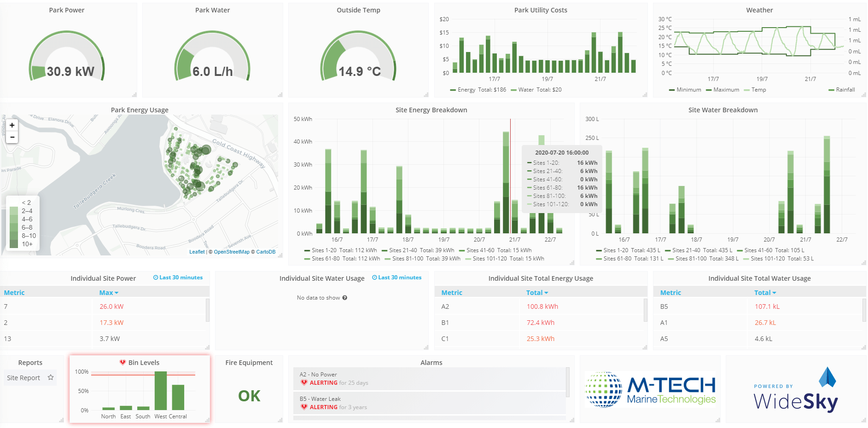The height and width of the screenshot is (428, 868).
Task: Use the Total Water Usage table scrollbar
Action: [864, 310]
